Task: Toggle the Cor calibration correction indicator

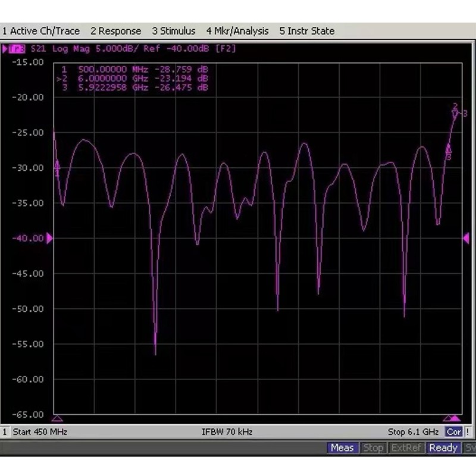Action: pyautogui.click(x=455, y=432)
